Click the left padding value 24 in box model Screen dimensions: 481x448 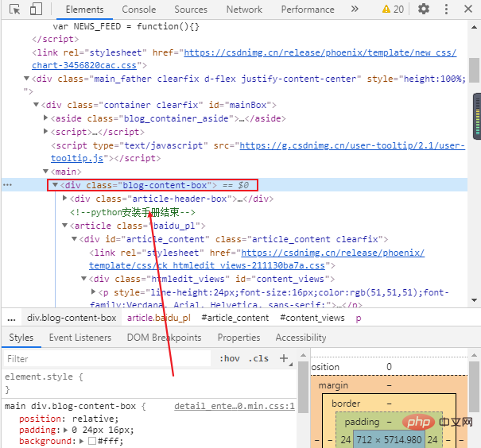coord(345,440)
